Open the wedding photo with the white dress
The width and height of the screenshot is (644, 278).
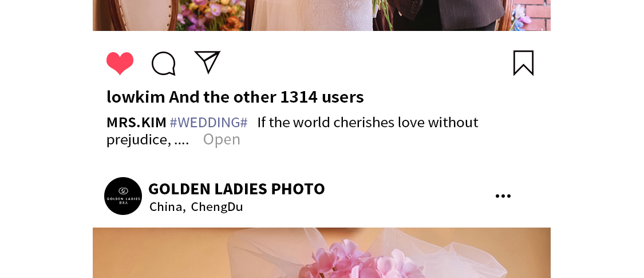[322, 15]
